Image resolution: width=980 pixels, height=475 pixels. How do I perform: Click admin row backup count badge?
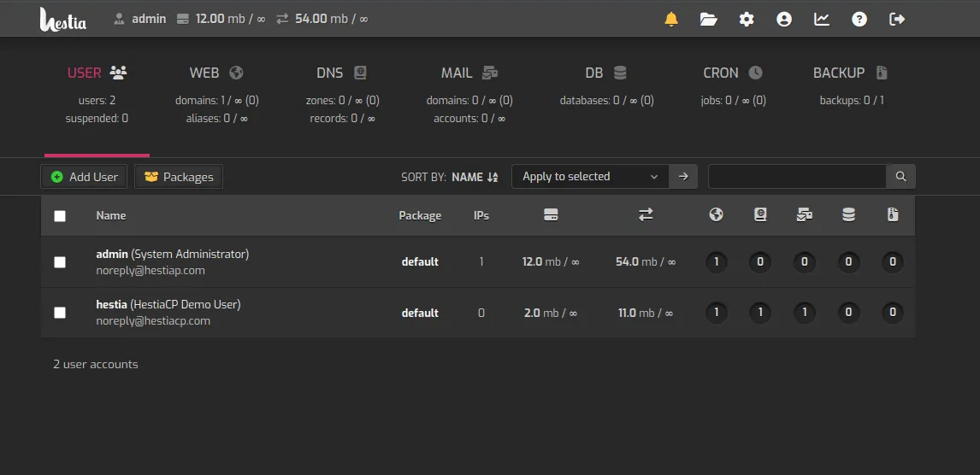(893, 262)
